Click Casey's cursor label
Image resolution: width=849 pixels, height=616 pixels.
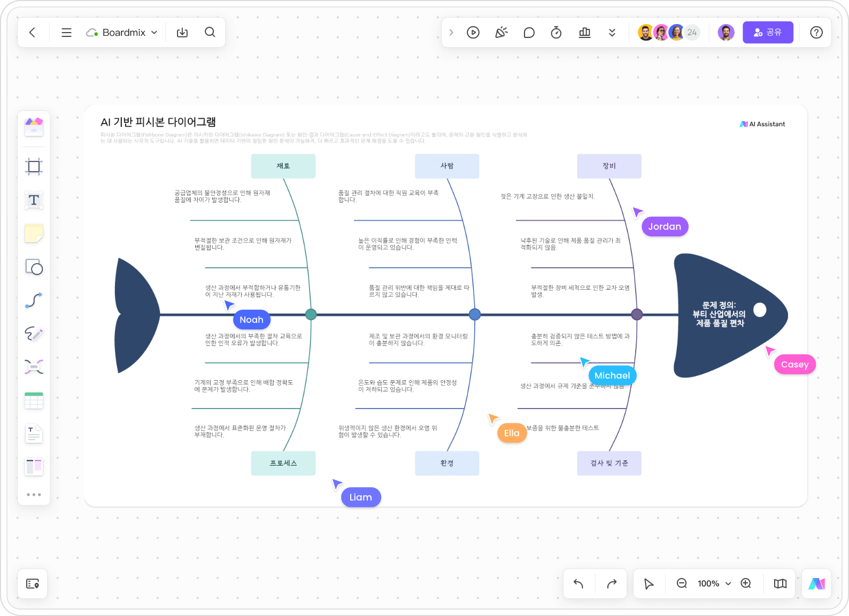click(x=794, y=365)
